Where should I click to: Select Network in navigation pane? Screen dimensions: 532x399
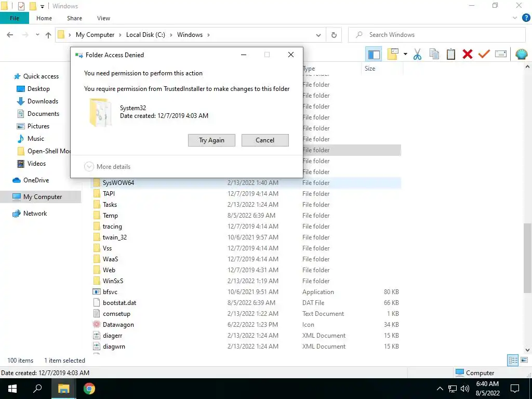[35, 214]
